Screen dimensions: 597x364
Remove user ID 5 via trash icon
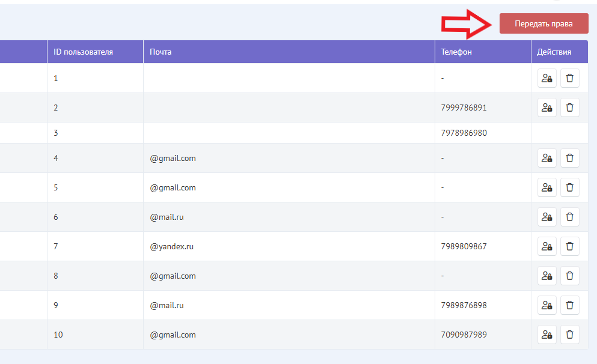pos(569,187)
